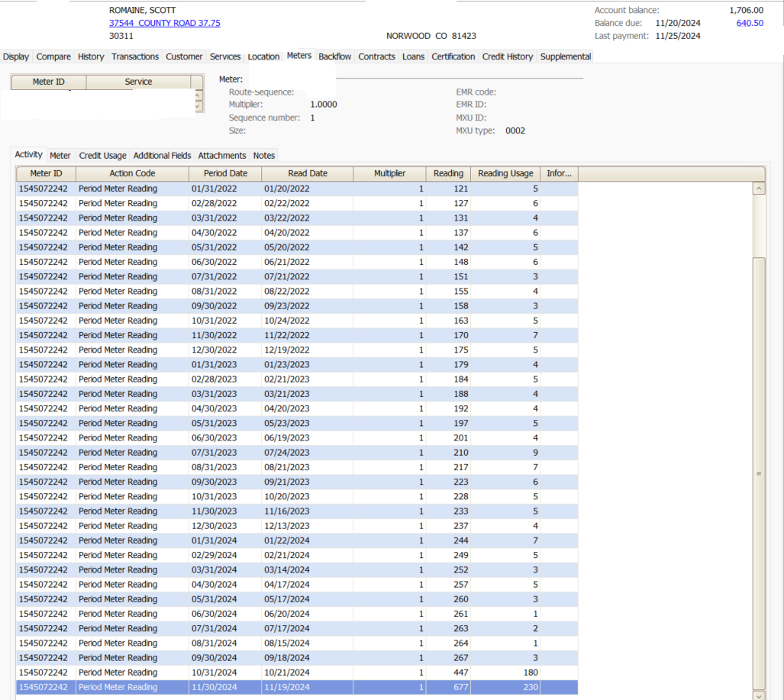The height and width of the screenshot is (700, 784).
Task: View the Credit History tab
Action: [508, 56]
